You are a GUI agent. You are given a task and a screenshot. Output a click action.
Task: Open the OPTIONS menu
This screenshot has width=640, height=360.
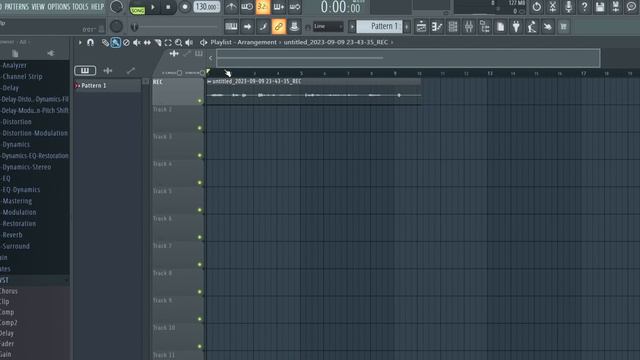[59, 7]
